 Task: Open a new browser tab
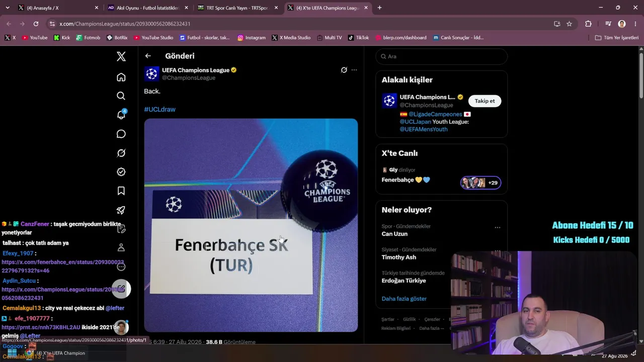click(x=379, y=8)
